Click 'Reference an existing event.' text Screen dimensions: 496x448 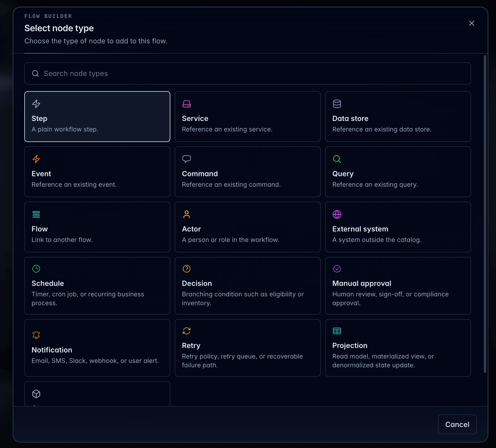point(74,185)
